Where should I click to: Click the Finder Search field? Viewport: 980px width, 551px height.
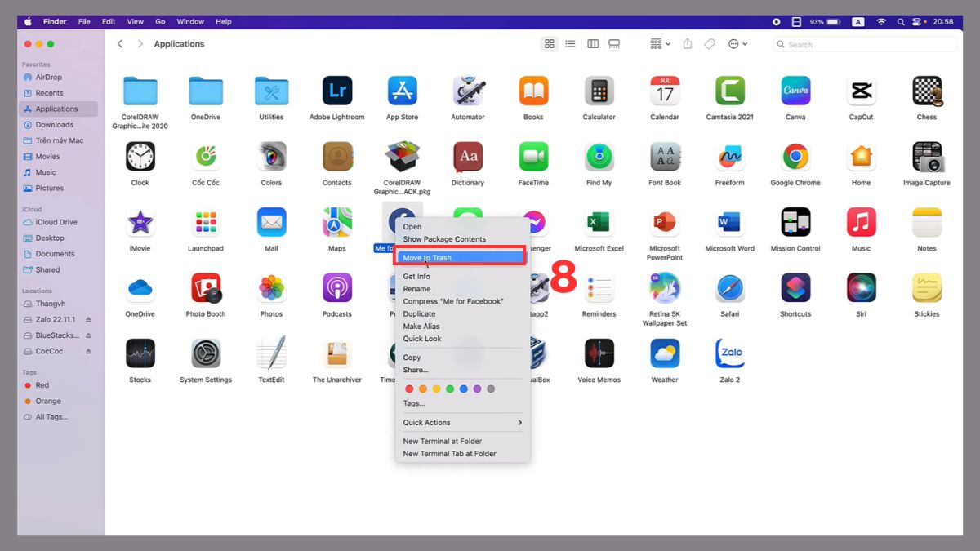pos(865,44)
